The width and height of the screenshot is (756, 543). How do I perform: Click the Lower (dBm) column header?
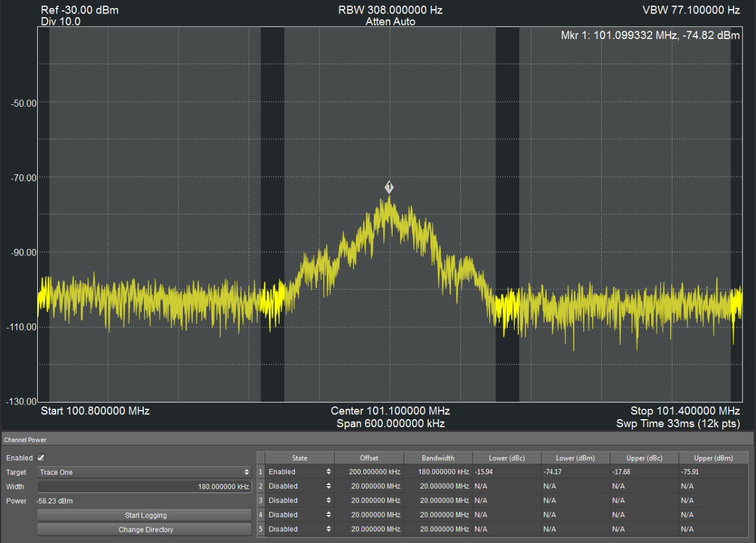576,458
